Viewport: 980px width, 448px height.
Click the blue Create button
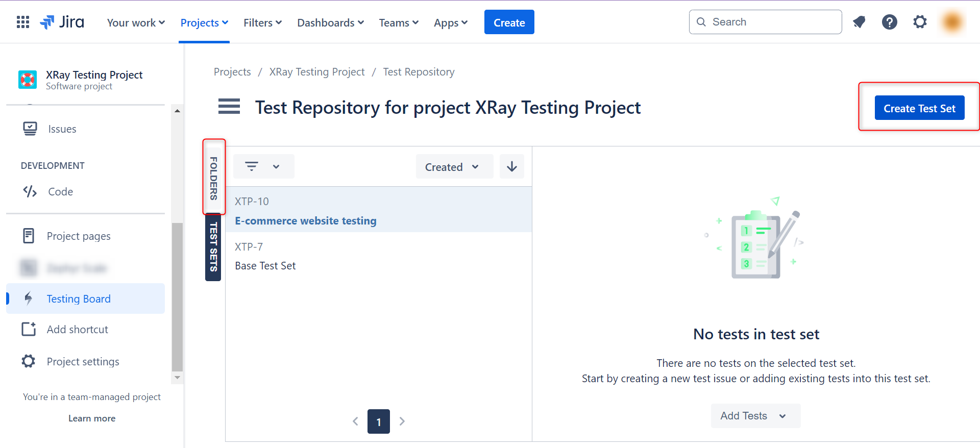point(509,22)
